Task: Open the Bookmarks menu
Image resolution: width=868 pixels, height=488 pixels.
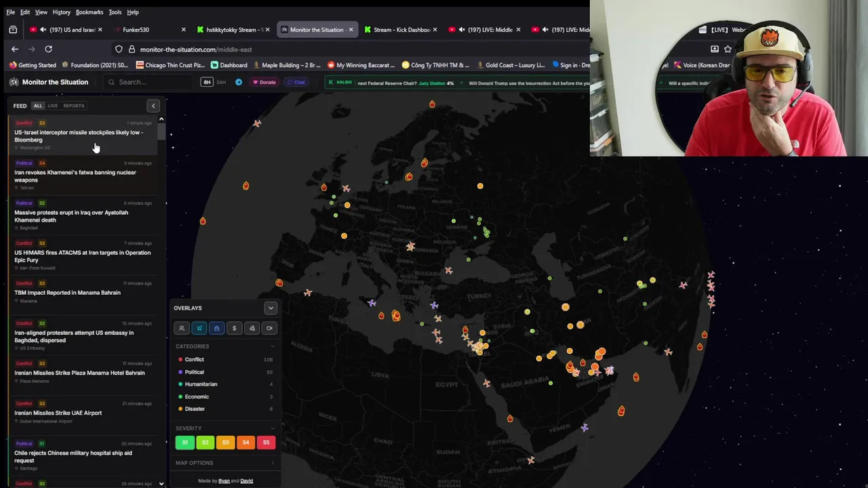Action: [x=90, y=12]
